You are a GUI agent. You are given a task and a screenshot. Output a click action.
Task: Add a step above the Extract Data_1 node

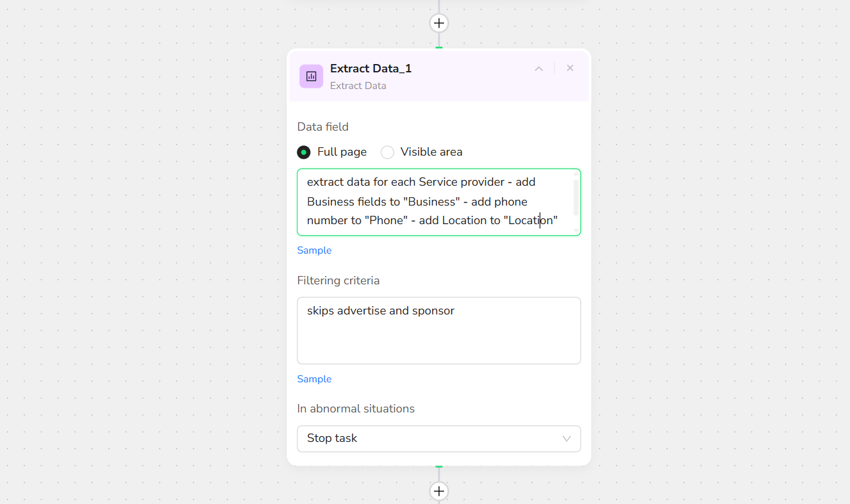click(438, 23)
